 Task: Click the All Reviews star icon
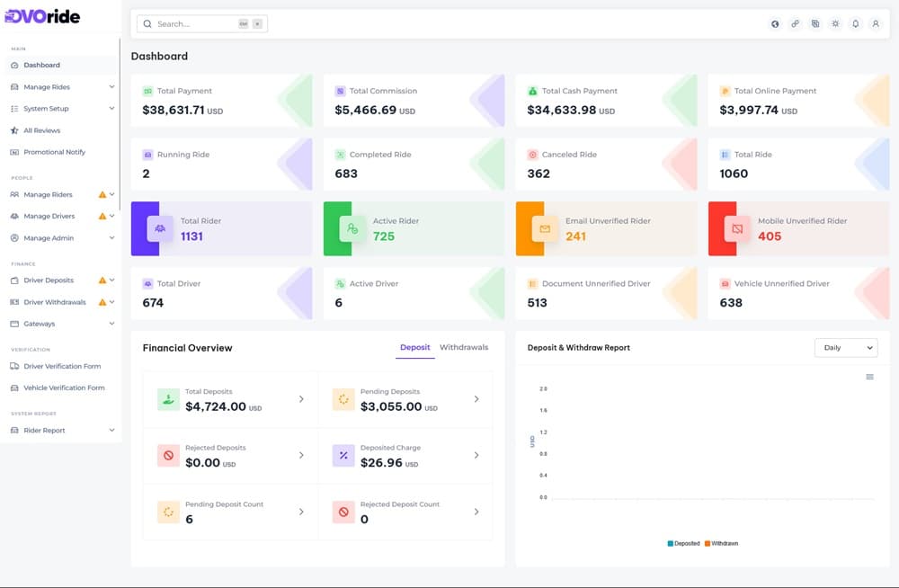(x=14, y=130)
